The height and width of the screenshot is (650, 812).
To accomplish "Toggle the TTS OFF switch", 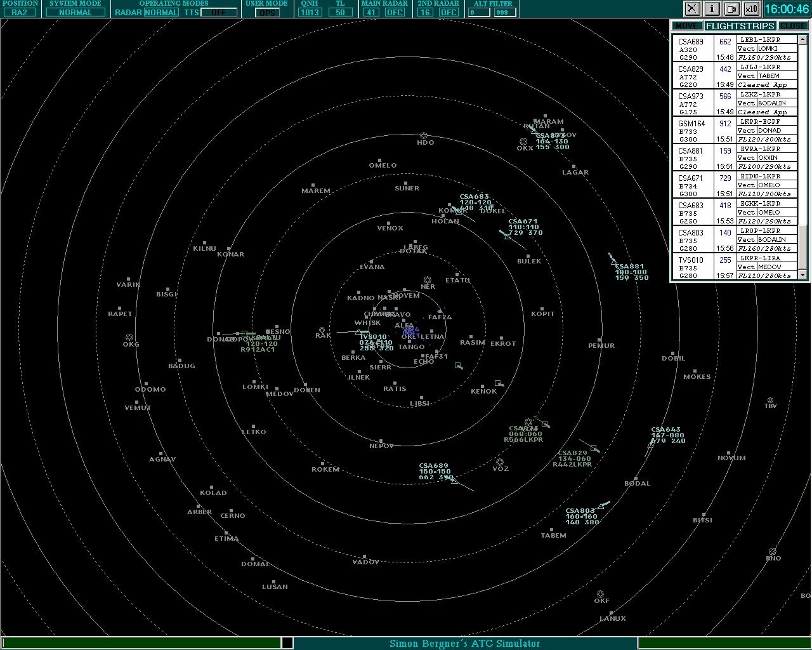I will pos(219,13).
